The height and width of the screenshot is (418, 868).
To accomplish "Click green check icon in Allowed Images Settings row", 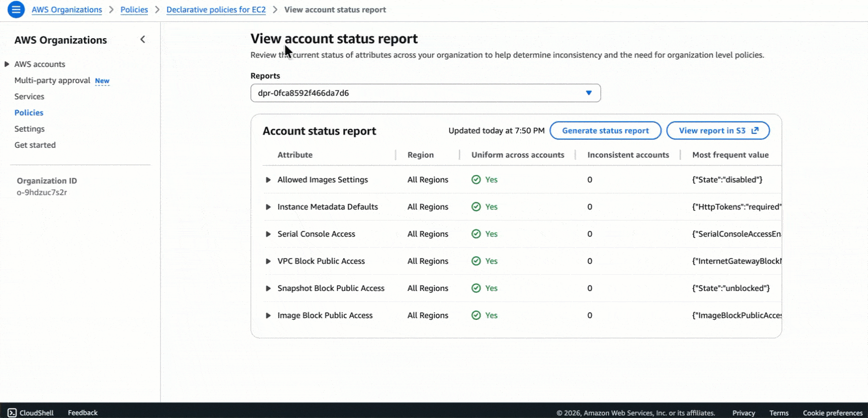I will (476, 180).
